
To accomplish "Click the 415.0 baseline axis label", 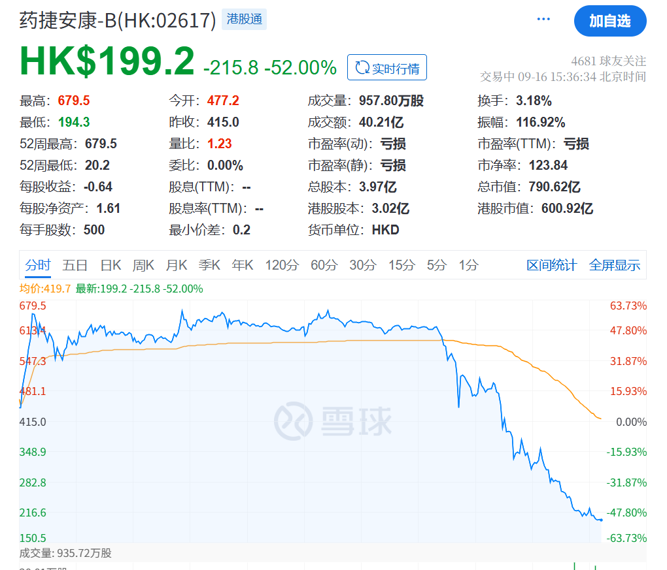I will point(33,422).
